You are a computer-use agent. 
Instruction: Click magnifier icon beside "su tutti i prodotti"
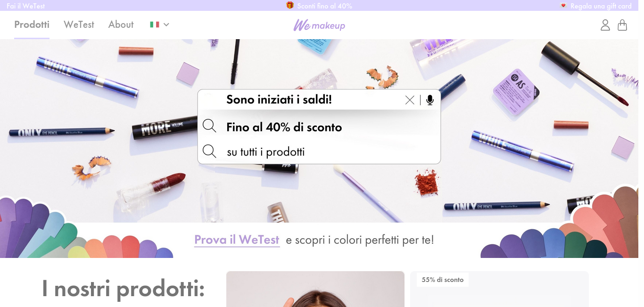point(209,151)
